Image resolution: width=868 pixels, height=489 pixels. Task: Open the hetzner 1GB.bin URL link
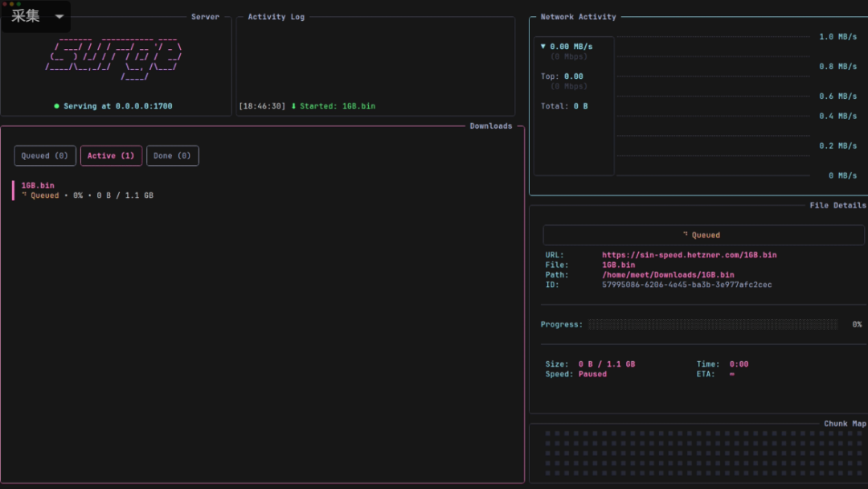(x=690, y=255)
